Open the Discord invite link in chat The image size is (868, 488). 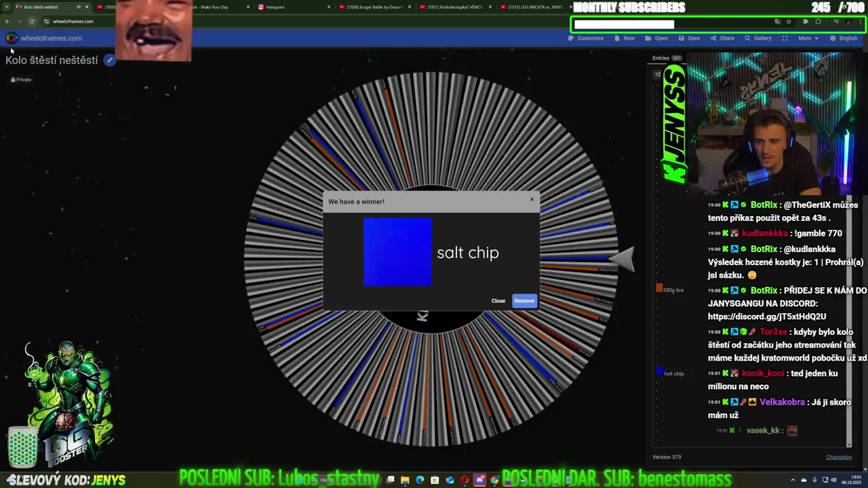767,317
